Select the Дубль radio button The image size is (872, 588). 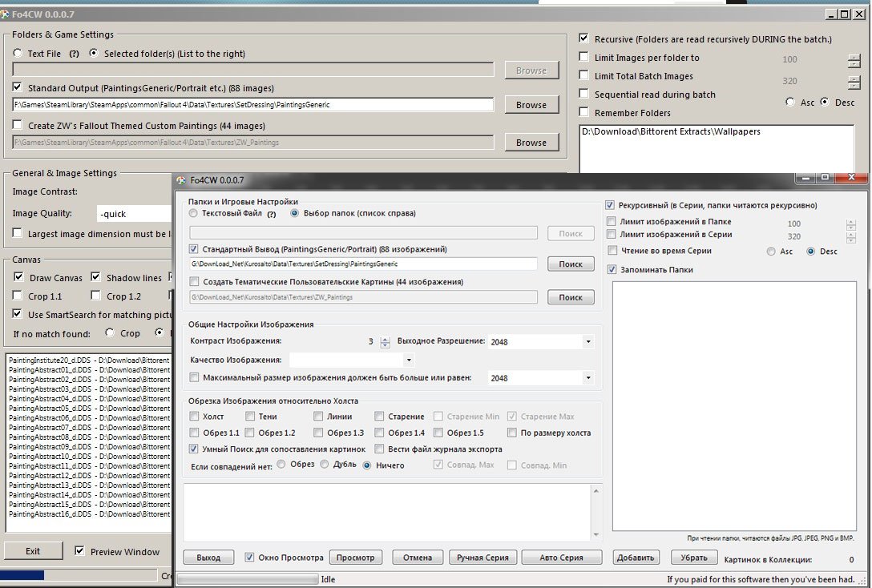coord(326,465)
